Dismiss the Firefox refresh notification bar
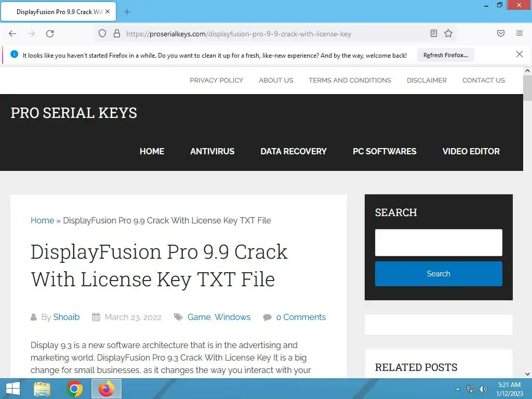The height and width of the screenshot is (399, 532). [x=520, y=54]
